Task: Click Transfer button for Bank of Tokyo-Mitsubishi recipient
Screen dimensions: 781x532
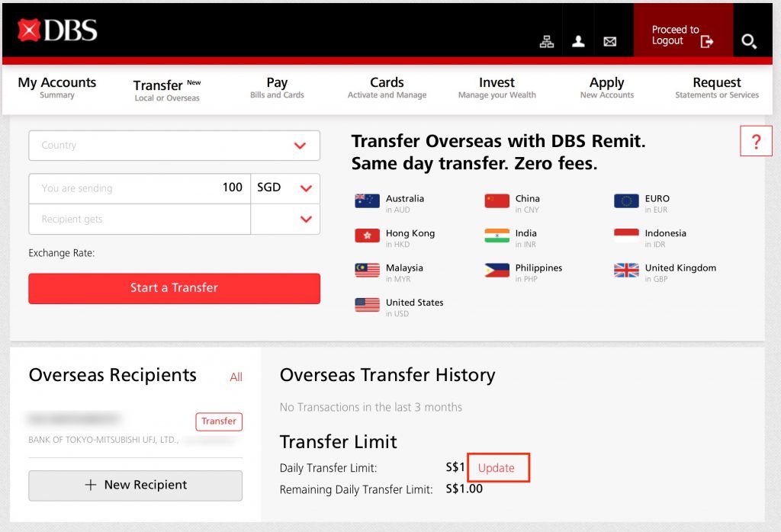Action: click(219, 421)
